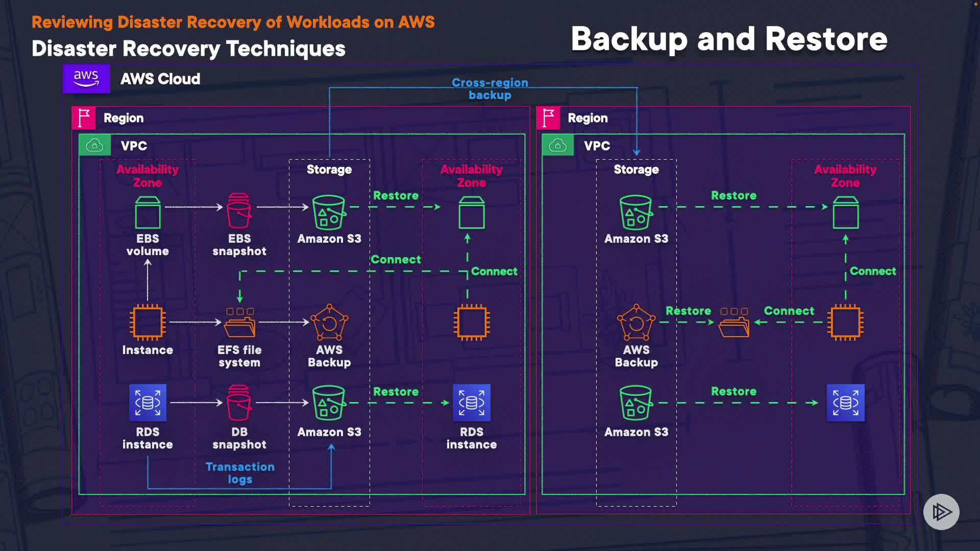The height and width of the screenshot is (551, 980).
Task: Click the restored RDS icon in right region
Action: (845, 403)
